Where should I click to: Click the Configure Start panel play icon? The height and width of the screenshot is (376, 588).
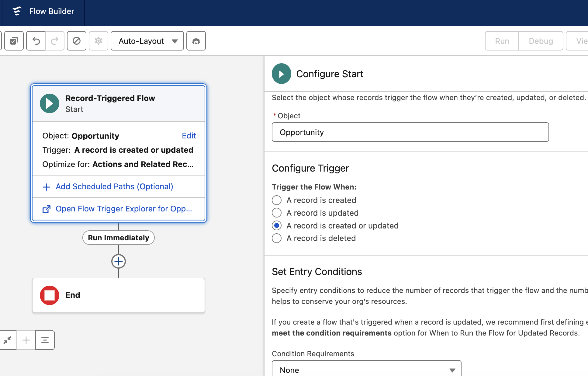tap(282, 74)
